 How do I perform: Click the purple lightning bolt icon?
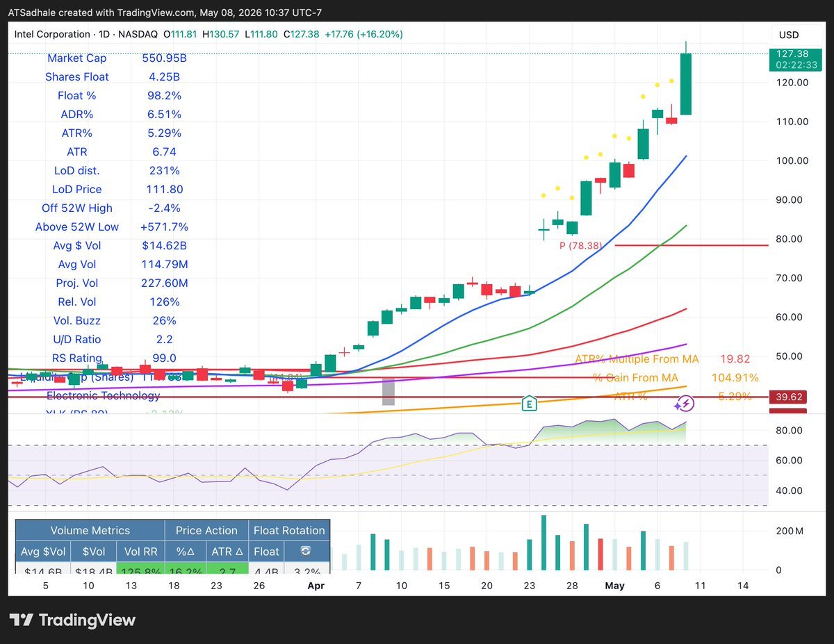click(x=685, y=403)
